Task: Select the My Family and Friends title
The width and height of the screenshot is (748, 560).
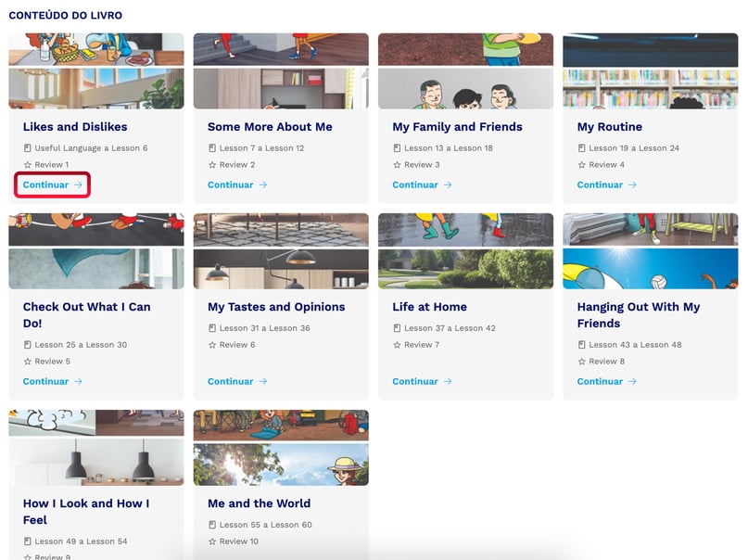Action: [x=457, y=127]
